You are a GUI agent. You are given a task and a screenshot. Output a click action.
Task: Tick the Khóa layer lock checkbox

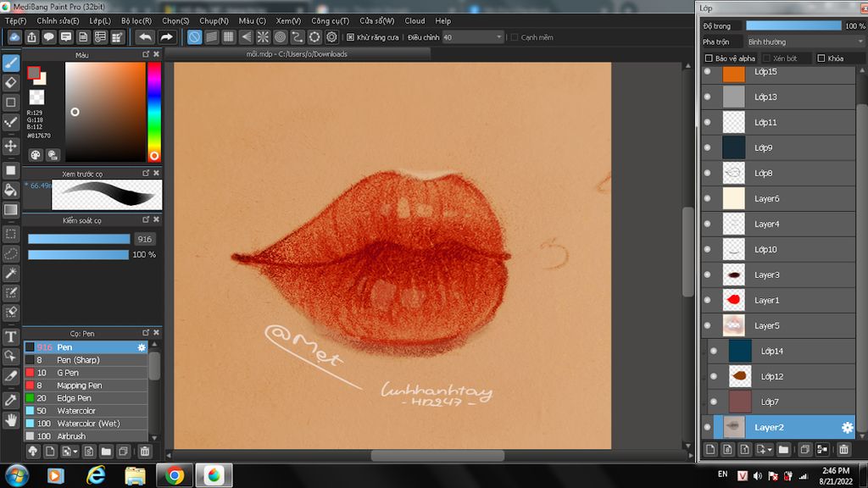pyautogui.click(x=821, y=58)
